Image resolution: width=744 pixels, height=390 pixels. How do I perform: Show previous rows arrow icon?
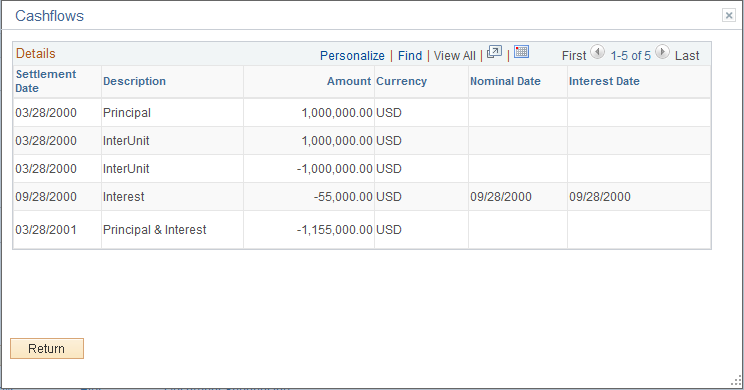[597, 52]
